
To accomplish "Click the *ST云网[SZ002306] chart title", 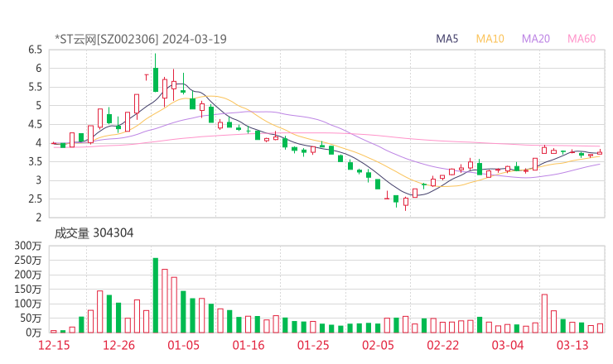I will (141, 39).
